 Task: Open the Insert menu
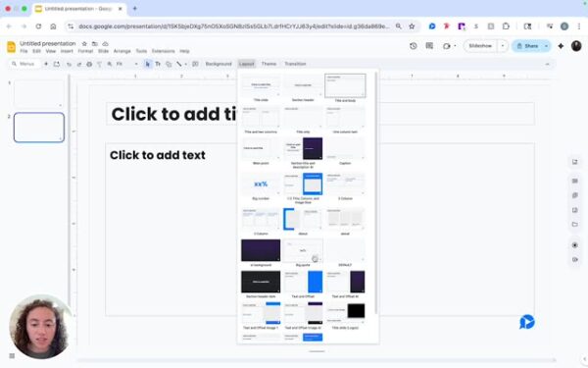point(67,51)
